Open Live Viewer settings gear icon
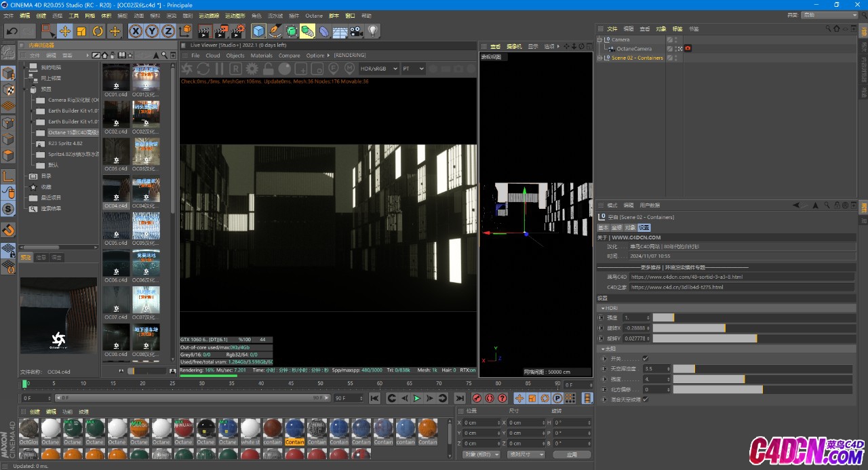 pyautogui.click(x=252, y=68)
